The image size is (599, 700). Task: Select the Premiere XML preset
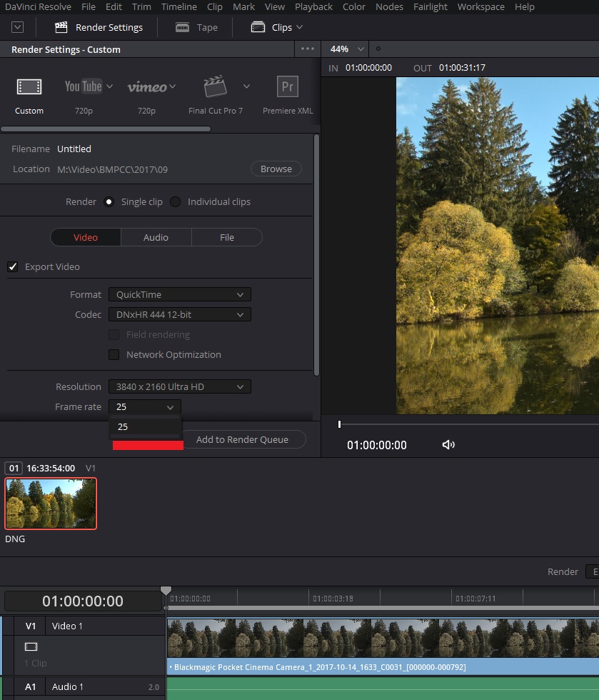[287, 87]
